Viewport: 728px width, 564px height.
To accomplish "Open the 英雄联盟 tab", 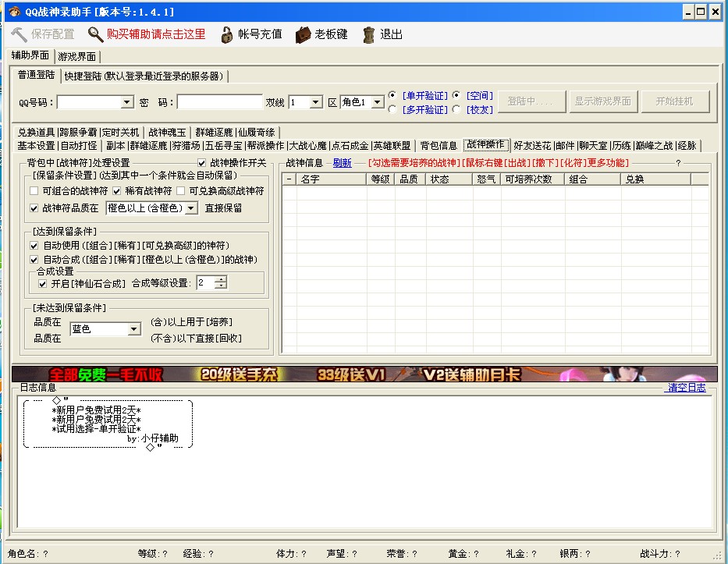I will pos(392,146).
